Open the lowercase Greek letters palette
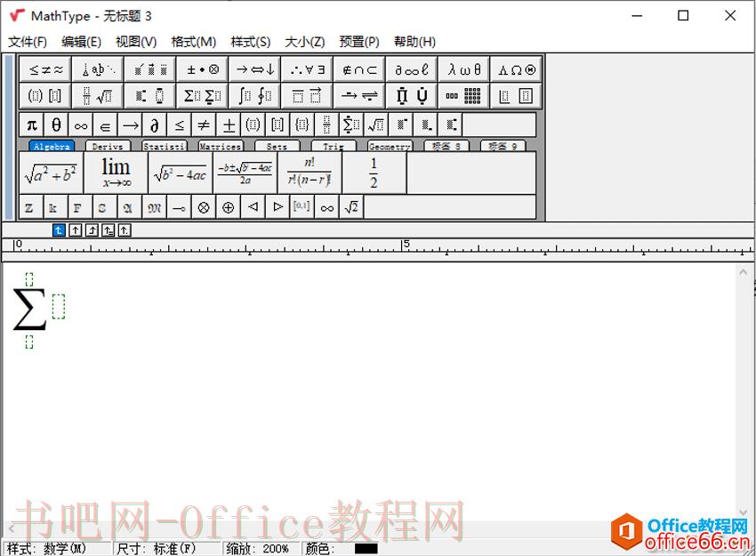 (464, 69)
